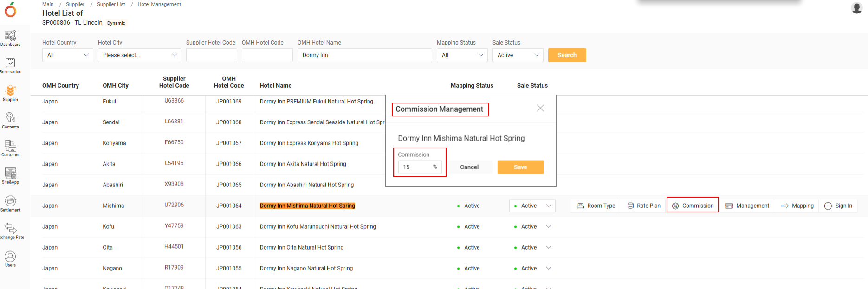Click the user profile avatar icon
The height and width of the screenshot is (289, 868).
point(856,8)
